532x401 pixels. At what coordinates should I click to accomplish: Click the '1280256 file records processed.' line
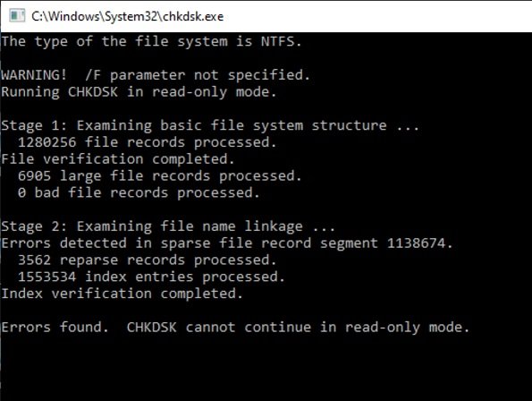pyautogui.click(x=148, y=142)
